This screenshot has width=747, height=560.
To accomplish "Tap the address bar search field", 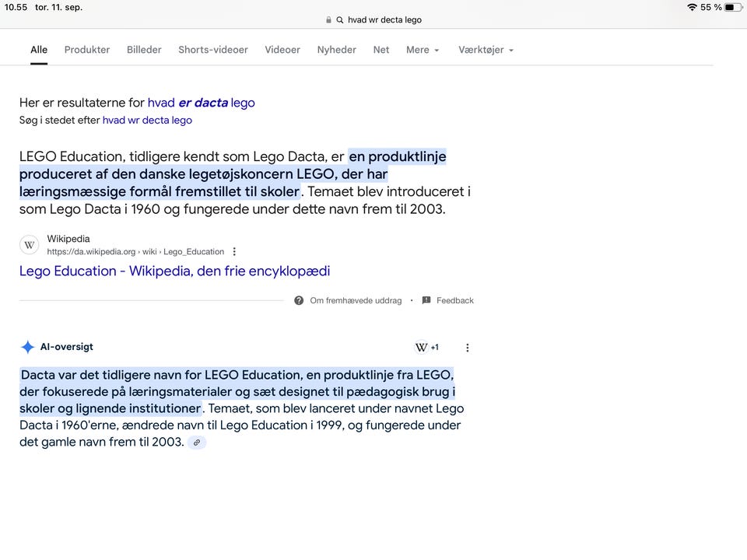I will click(384, 20).
